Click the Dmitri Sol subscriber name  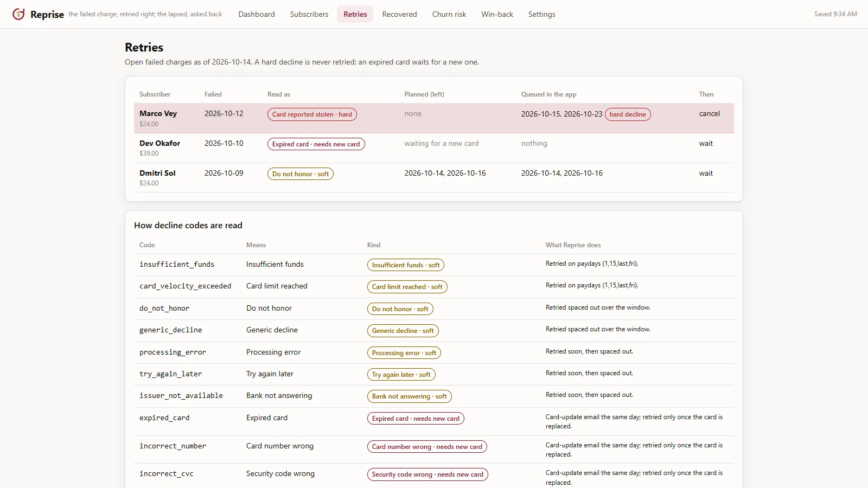(x=157, y=173)
